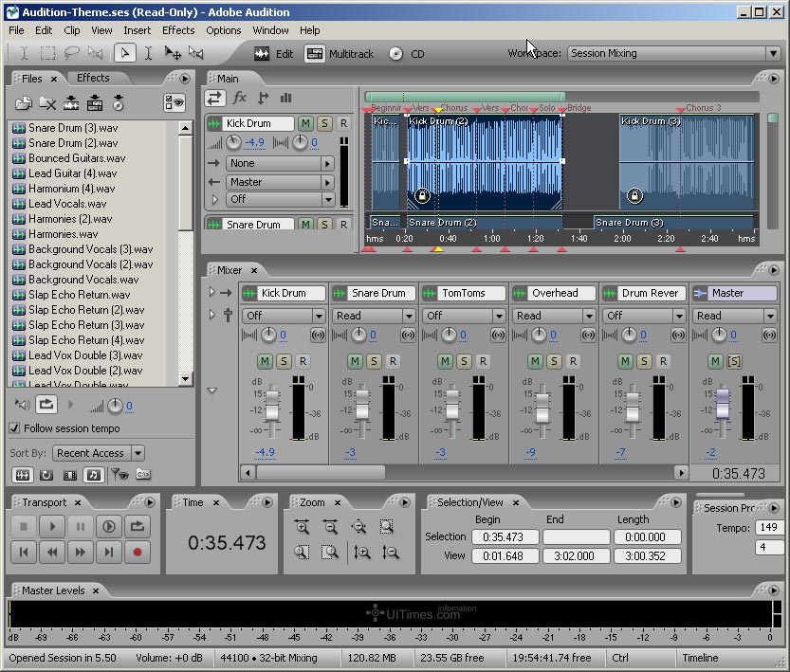Open the Insert menu

(x=137, y=30)
